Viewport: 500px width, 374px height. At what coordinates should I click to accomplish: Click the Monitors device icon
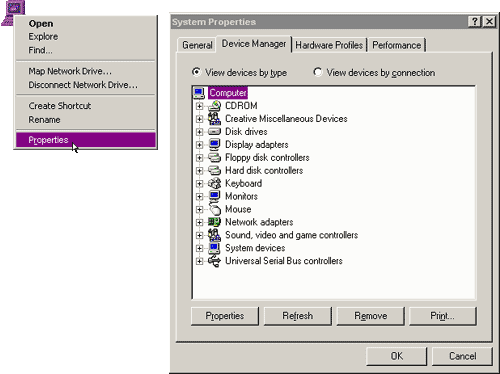click(x=214, y=196)
